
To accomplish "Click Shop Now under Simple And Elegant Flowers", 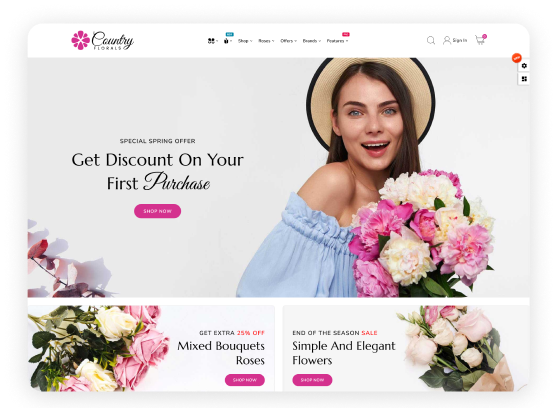I will 312,380.
